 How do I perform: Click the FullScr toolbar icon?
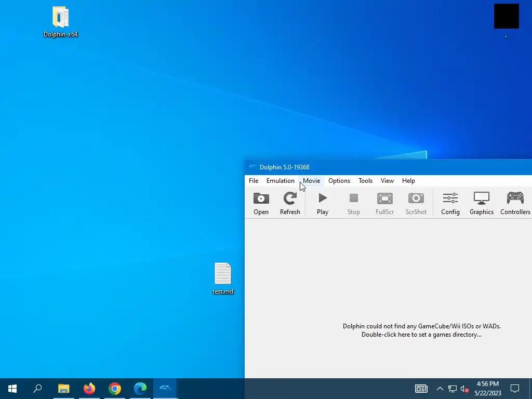(x=385, y=203)
